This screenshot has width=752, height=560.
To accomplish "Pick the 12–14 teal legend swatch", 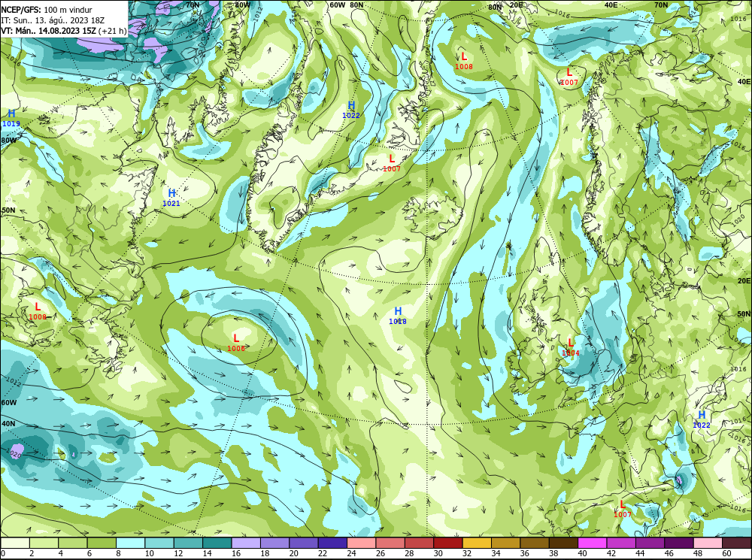I will (x=188, y=543).
